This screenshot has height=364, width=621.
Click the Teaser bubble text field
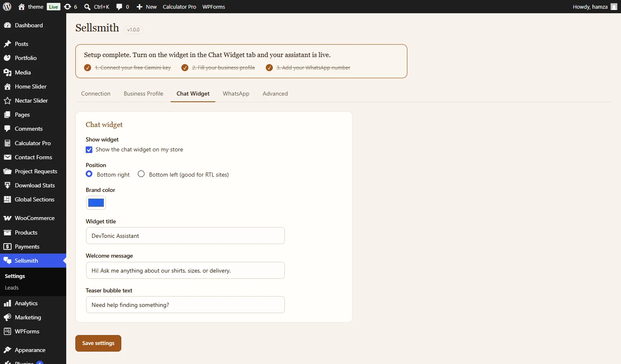tap(185, 305)
